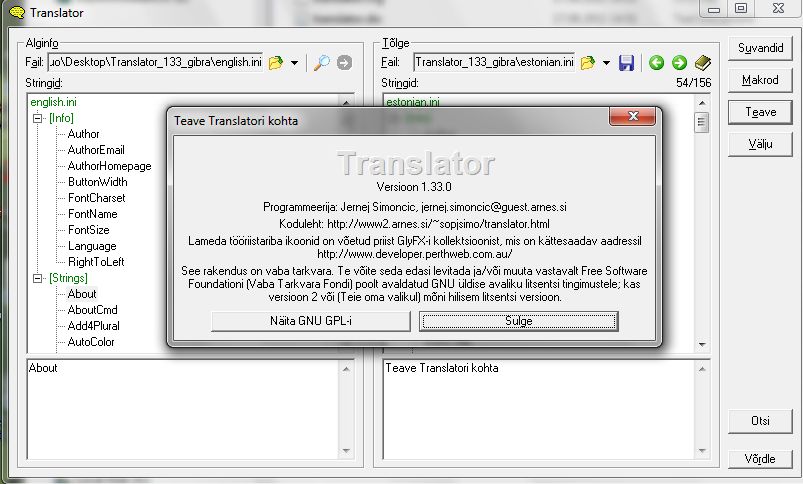Click translation text box containing Teave Translatori kohta
Image resolution: width=803 pixels, height=484 pixels.
click(x=540, y=410)
